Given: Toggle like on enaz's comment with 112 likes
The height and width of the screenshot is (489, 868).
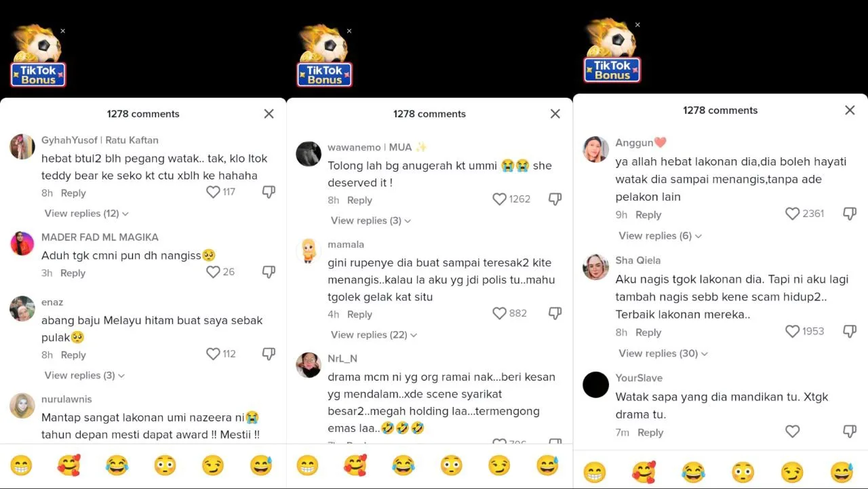Looking at the screenshot, I should click(x=213, y=354).
